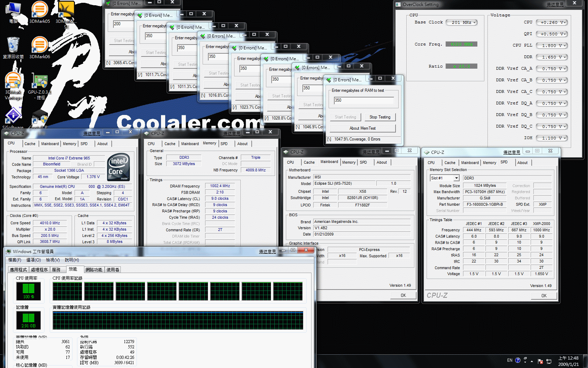Click the network tray icon
The image size is (588, 368).
pos(549,361)
